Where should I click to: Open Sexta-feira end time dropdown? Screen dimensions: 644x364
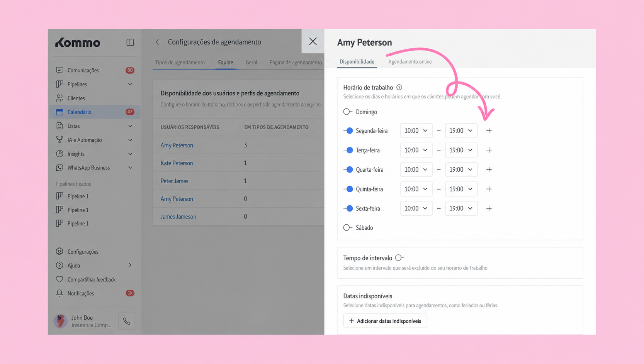461,208
